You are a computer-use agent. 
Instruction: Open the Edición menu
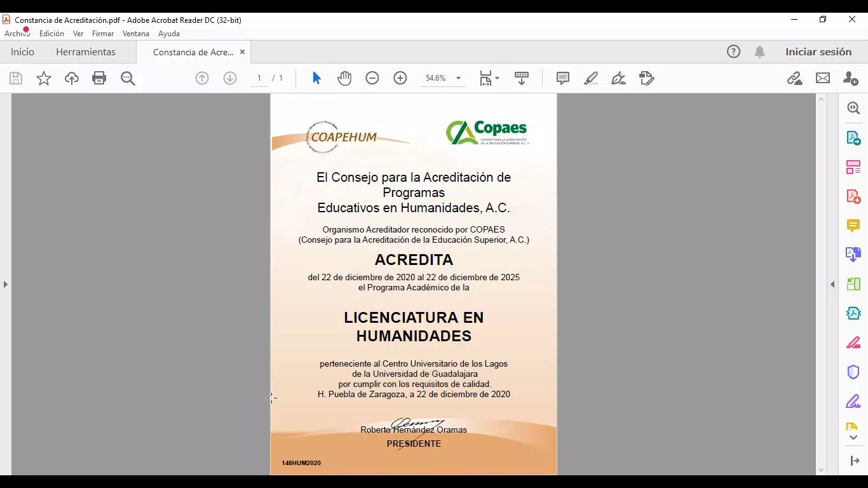(x=51, y=34)
